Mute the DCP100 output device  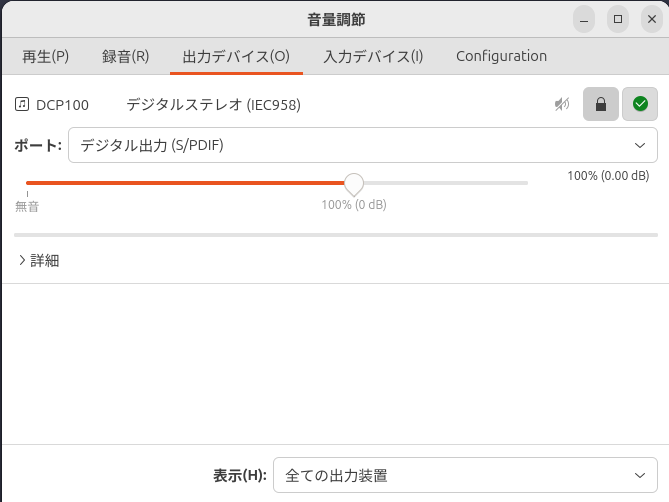click(562, 104)
